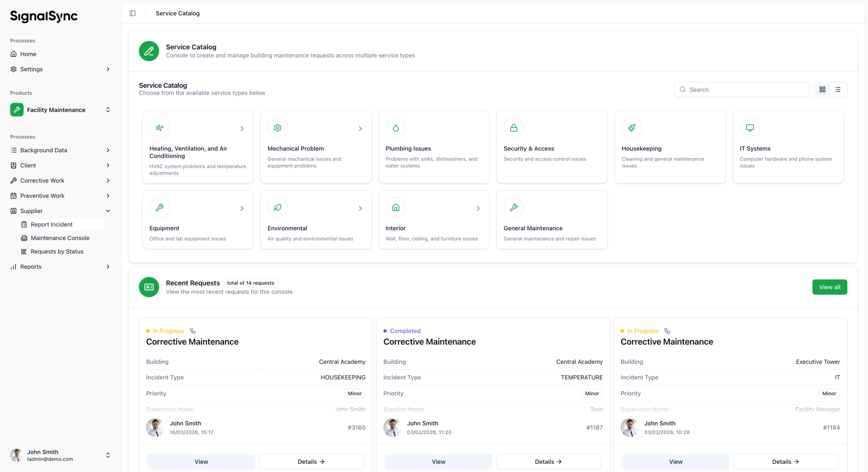The height and width of the screenshot is (472, 868).
Task: Switch to grid view layout
Action: (822, 89)
